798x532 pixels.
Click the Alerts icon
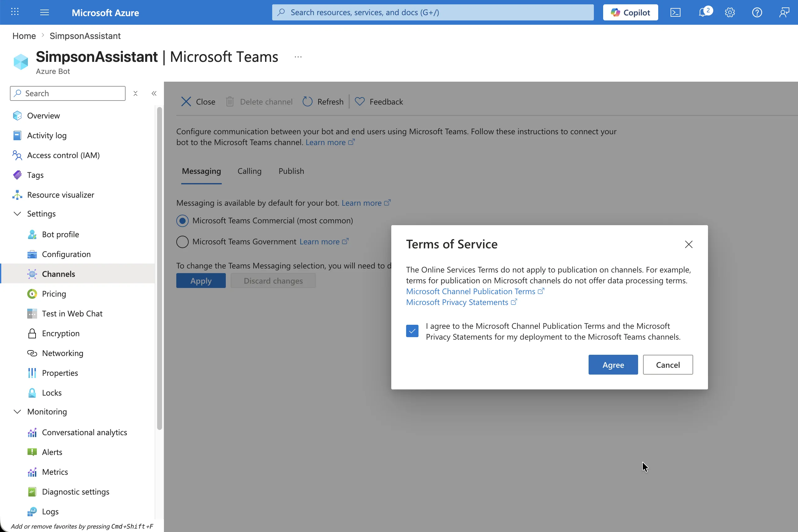tap(32, 452)
